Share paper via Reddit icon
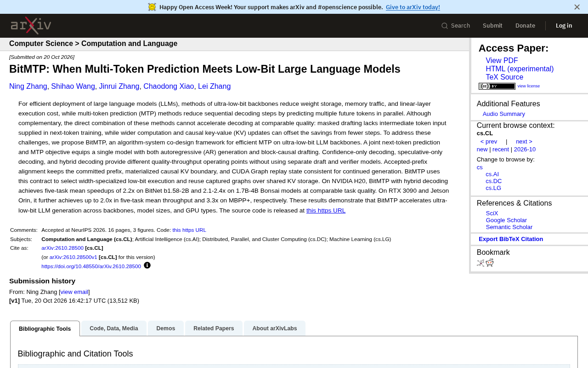 pyautogui.click(x=490, y=263)
